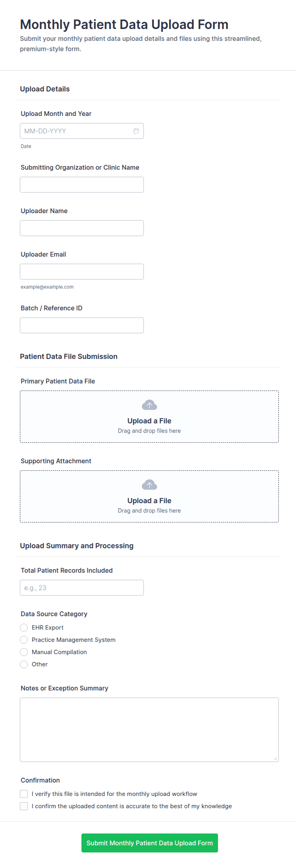Select EHR Export radio option
Screen dimensions: 296x868
[24, 627]
